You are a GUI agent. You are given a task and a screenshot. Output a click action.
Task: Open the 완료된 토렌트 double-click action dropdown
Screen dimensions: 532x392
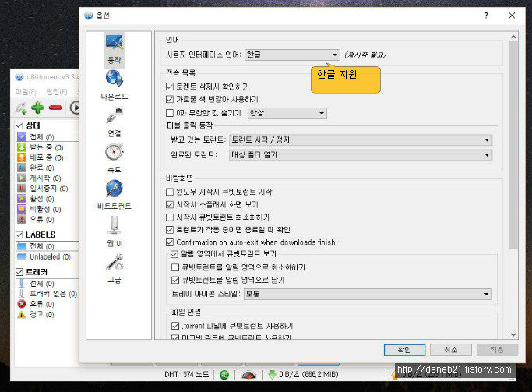[x=361, y=155]
